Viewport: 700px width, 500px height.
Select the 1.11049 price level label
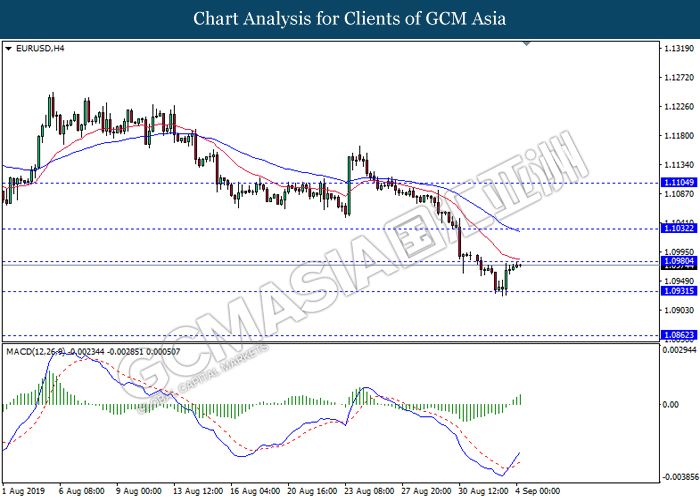[678, 182]
